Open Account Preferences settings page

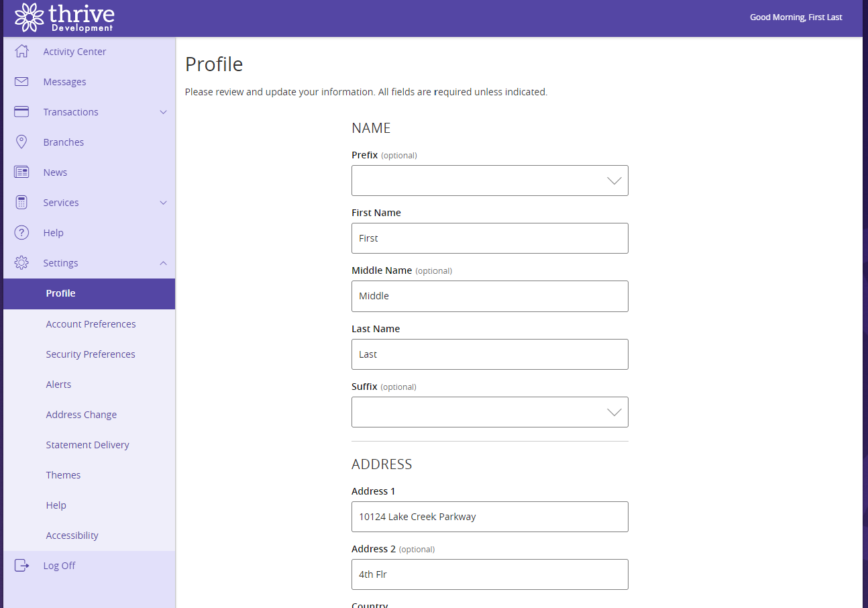click(x=89, y=324)
